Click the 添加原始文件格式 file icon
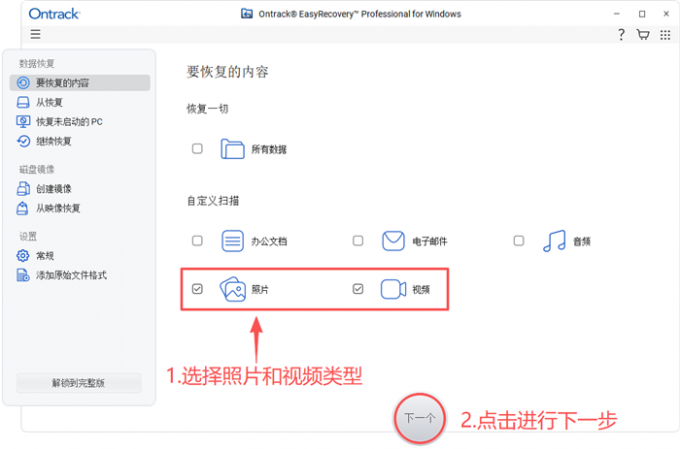680x449 pixels. (23, 275)
